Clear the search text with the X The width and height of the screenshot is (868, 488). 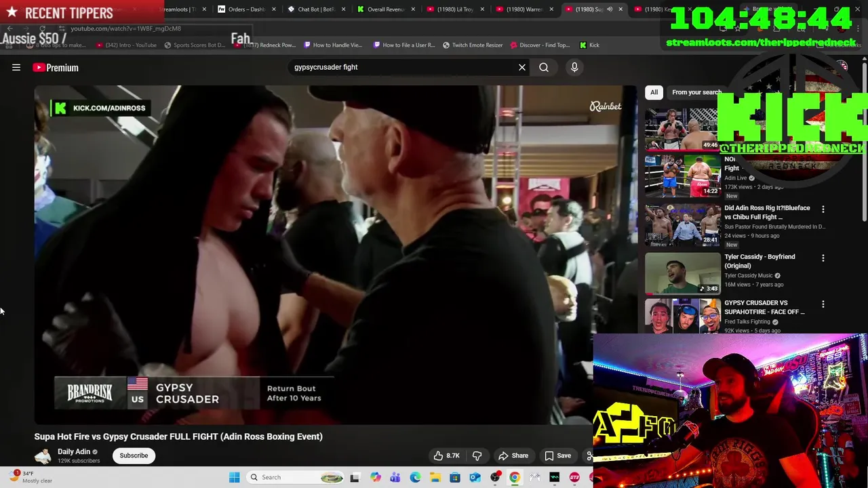522,67
